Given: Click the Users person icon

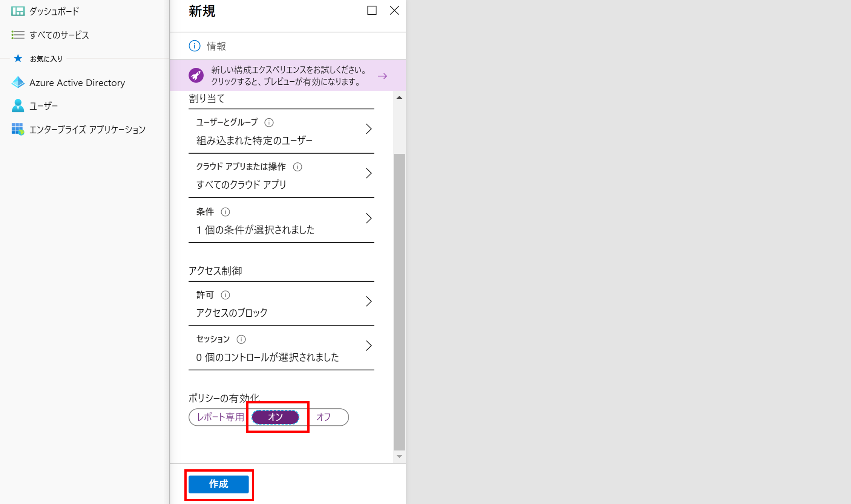Looking at the screenshot, I should (18, 106).
